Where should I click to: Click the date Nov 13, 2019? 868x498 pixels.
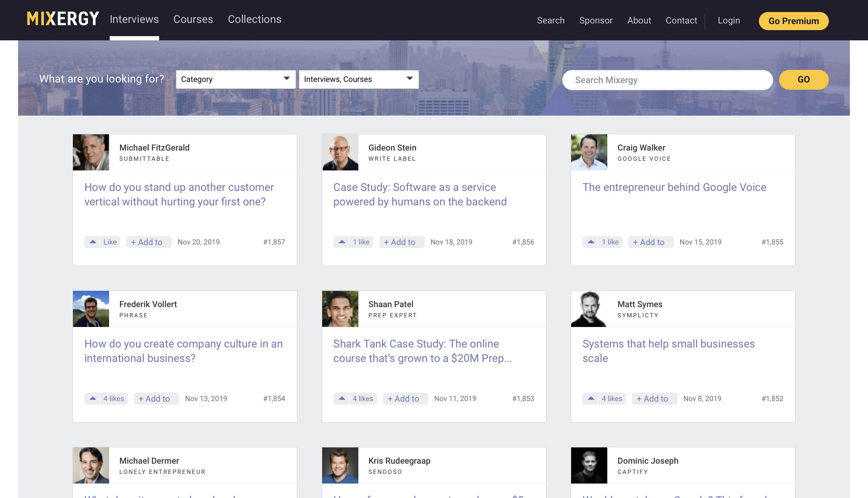(206, 399)
